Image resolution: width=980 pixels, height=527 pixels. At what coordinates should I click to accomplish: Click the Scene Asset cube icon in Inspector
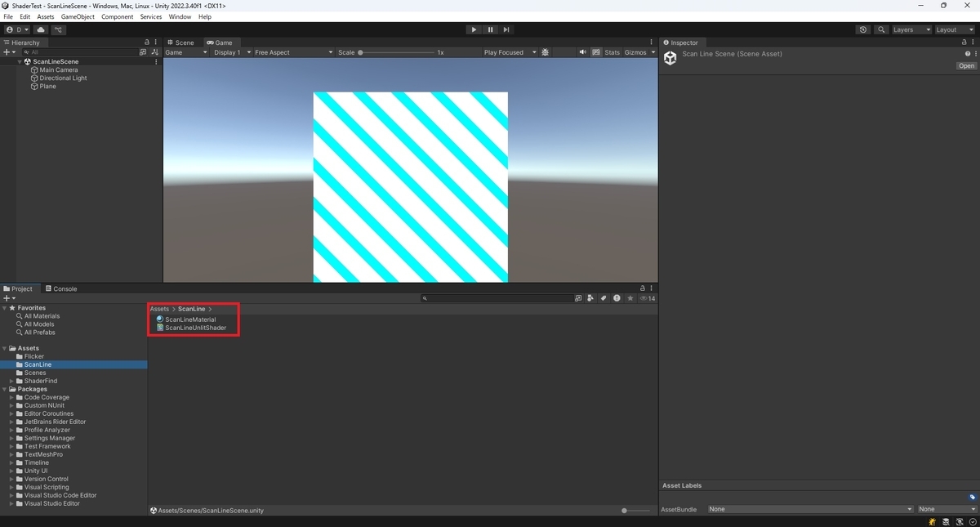[670, 57]
